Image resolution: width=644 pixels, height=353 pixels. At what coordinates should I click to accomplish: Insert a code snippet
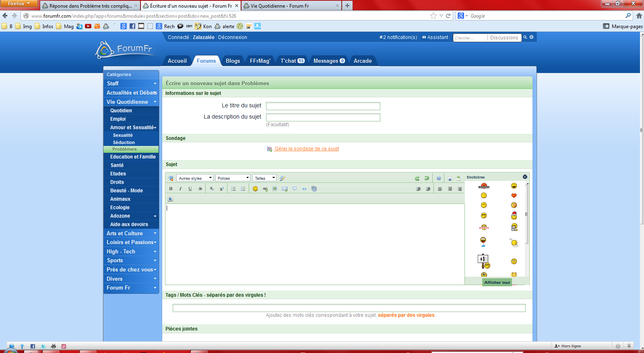[x=304, y=189]
